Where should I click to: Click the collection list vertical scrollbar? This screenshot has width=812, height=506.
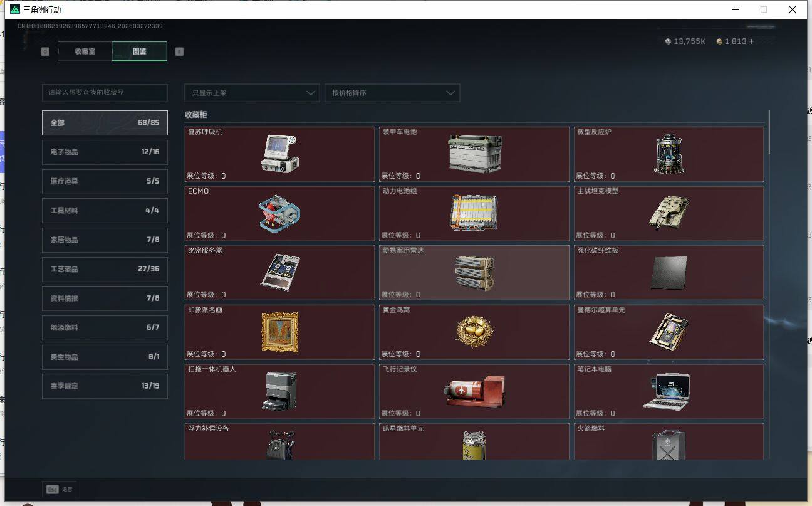[x=769, y=132]
